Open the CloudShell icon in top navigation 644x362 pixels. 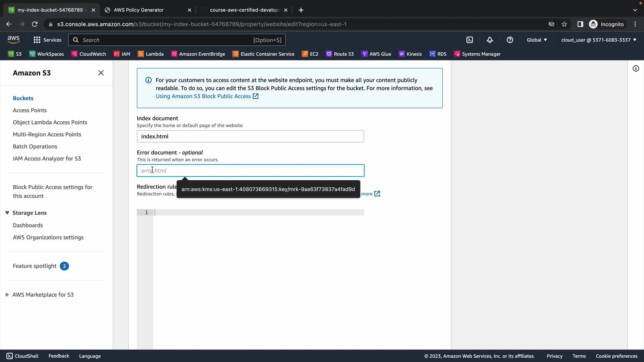tap(470, 40)
